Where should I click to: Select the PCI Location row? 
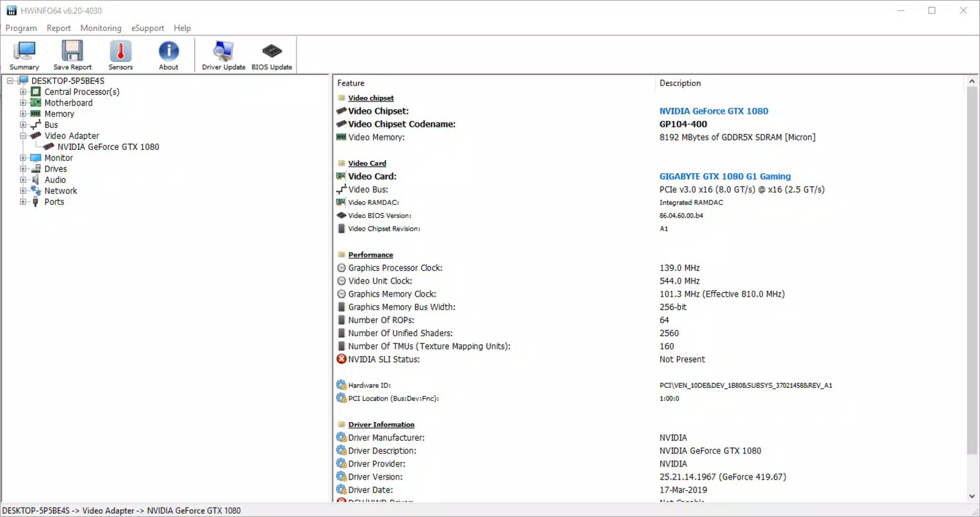click(649, 398)
